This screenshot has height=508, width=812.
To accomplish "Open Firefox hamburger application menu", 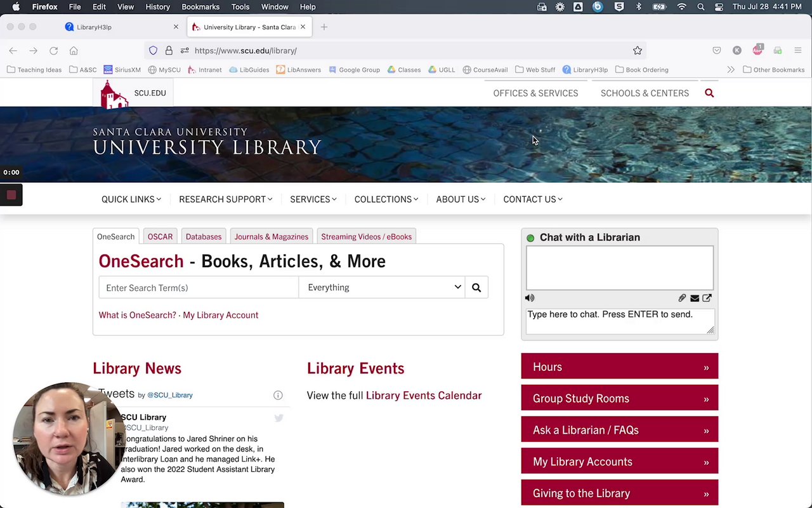I will click(798, 51).
